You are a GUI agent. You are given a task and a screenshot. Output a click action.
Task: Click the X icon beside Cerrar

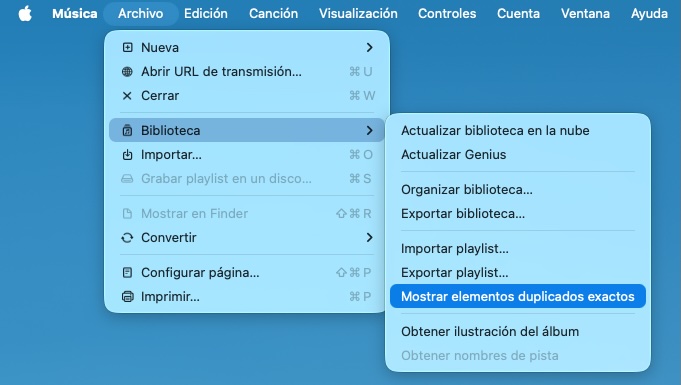(x=127, y=96)
